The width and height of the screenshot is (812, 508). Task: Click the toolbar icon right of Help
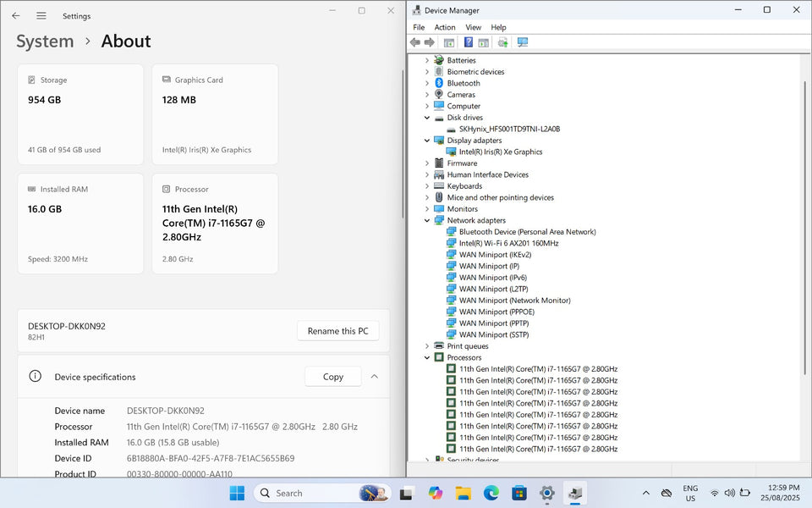[x=483, y=42]
